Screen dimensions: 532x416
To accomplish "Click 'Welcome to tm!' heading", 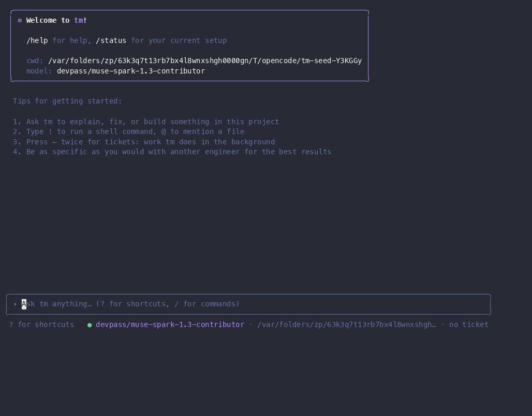I will (x=56, y=20).
